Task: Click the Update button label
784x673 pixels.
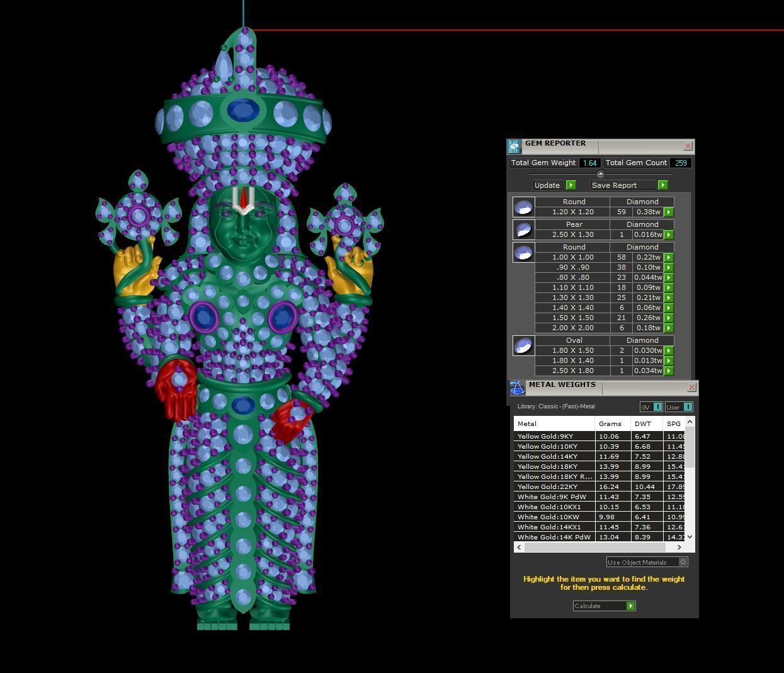Action: point(547,185)
